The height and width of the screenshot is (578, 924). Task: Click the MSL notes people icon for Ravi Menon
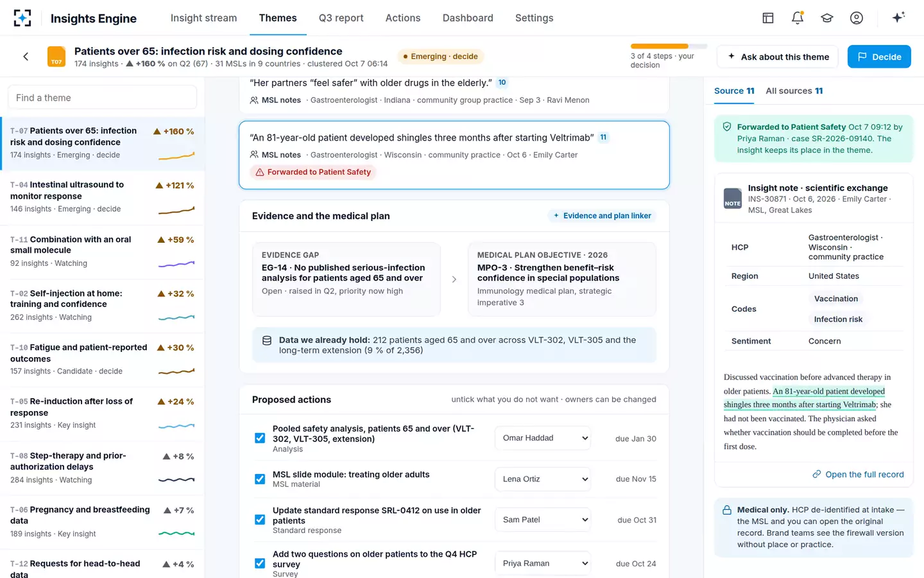tap(254, 100)
